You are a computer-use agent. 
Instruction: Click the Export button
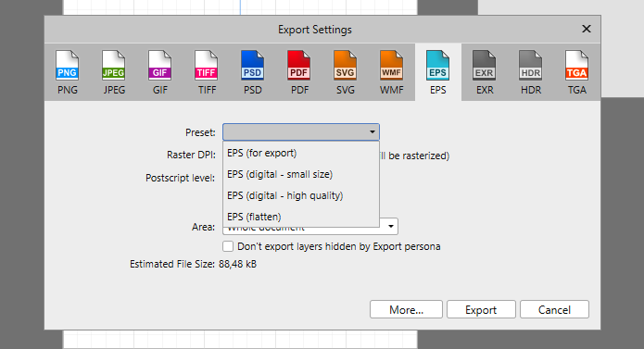click(x=481, y=309)
